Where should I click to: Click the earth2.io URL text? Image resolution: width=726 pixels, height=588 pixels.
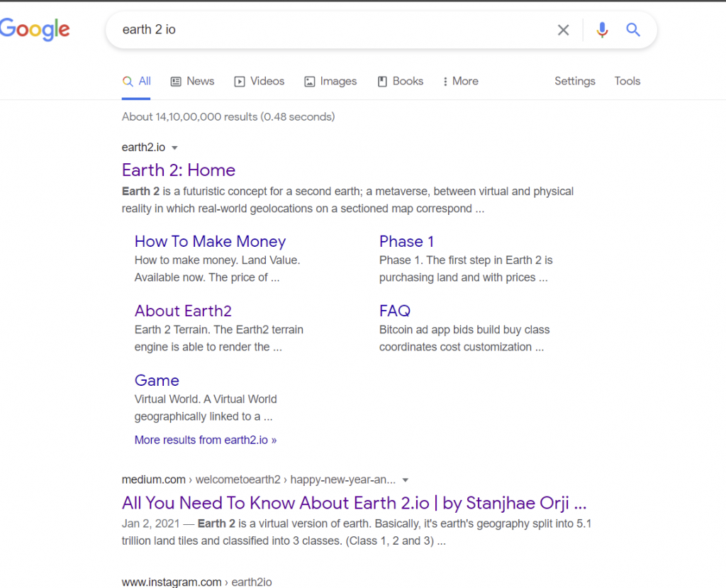[x=143, y=148]
